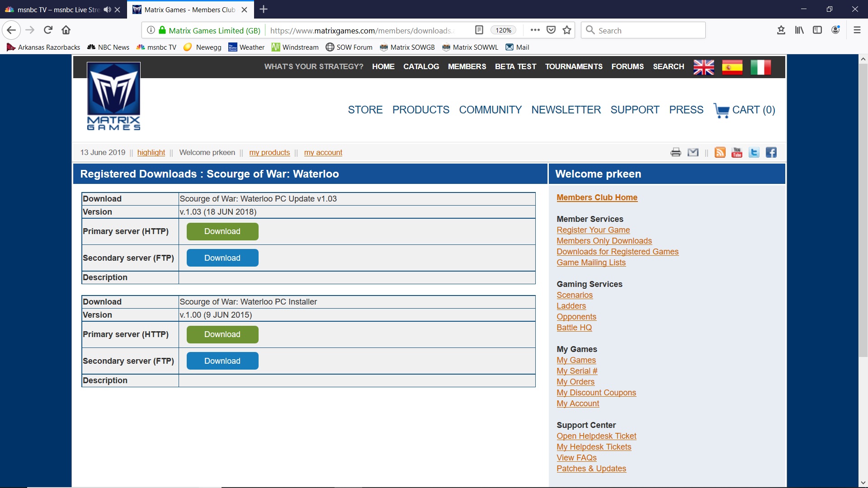
Task: Click the page vertical scrollbar
Action: (x=863, y=210)
